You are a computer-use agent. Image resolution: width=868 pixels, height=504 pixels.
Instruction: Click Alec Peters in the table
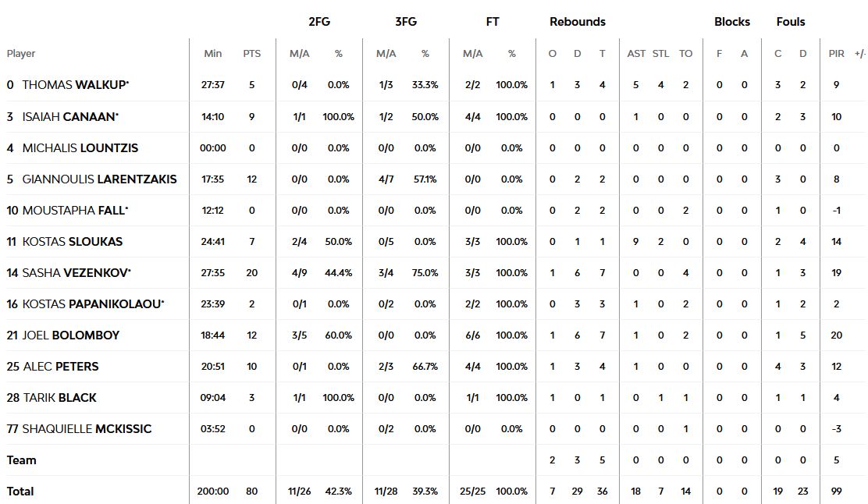click(x=60, y=366)
